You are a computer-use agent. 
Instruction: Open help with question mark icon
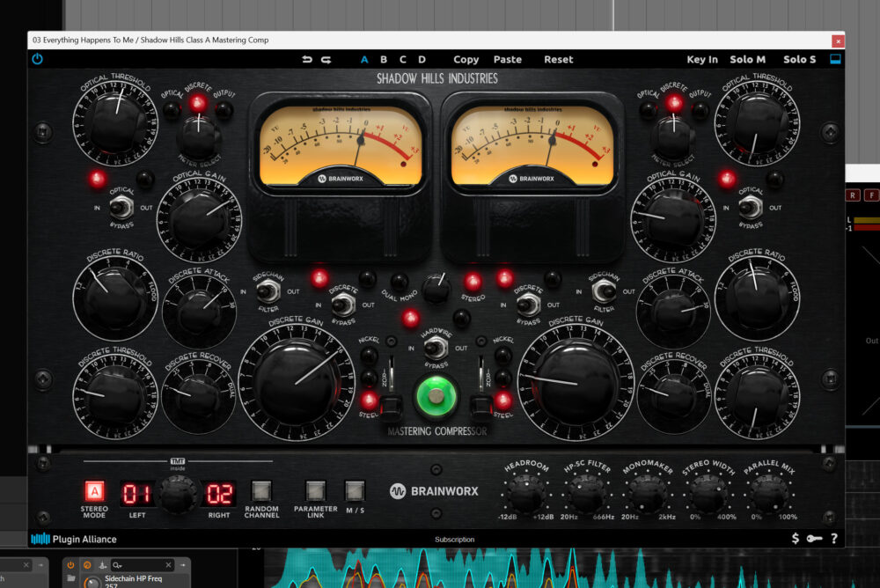834,539
